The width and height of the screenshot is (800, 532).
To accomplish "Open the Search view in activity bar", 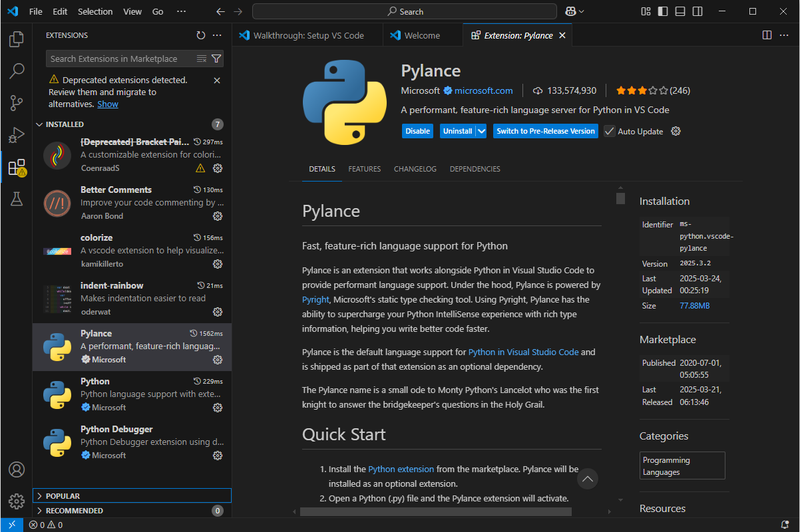I will (x=17, y=70).
